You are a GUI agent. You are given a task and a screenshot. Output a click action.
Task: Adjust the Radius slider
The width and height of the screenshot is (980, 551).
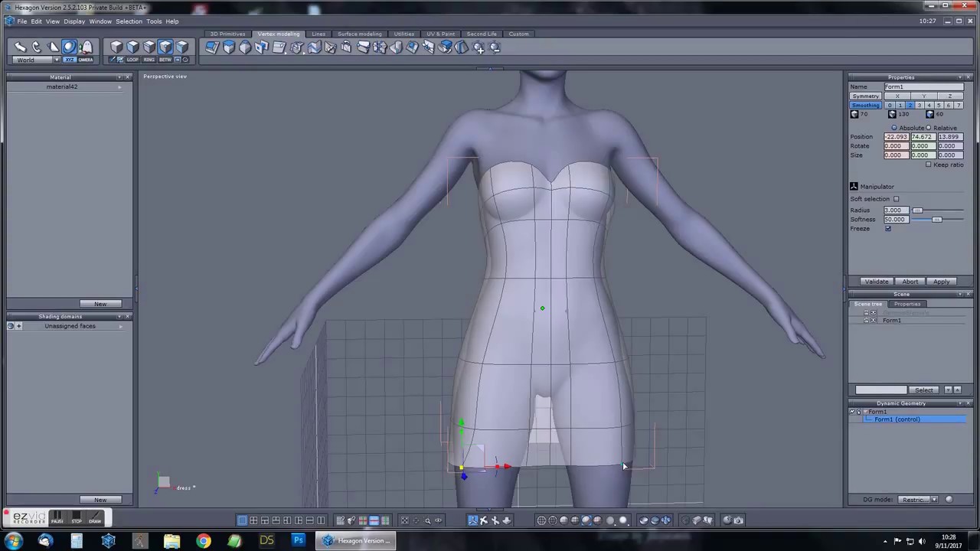[x=917, y=210]
